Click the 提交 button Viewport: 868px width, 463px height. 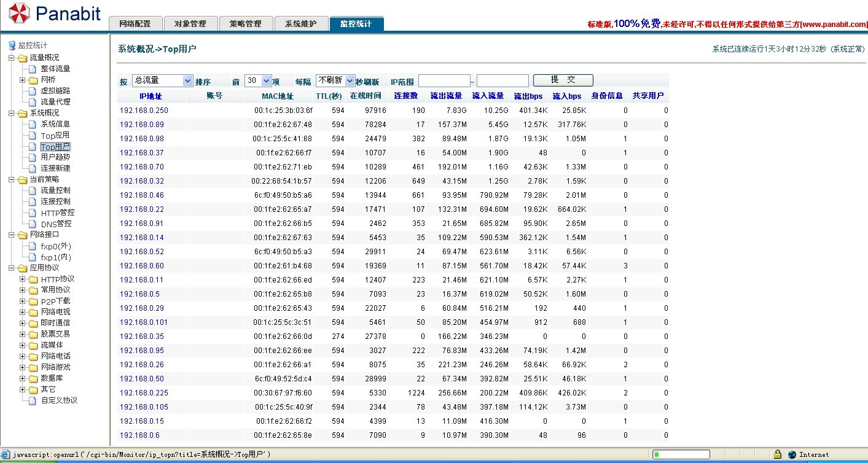point(563,80)
